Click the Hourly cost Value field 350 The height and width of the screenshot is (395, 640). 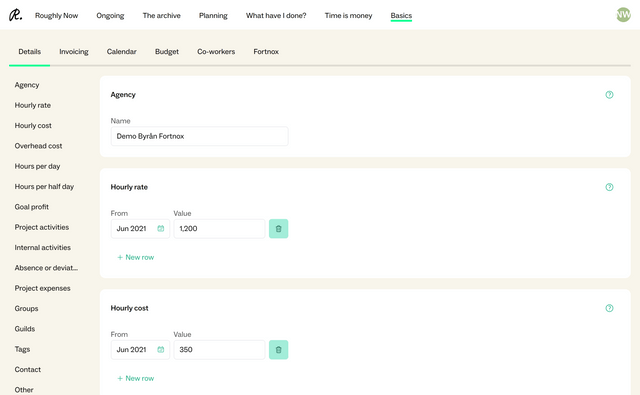219,350
